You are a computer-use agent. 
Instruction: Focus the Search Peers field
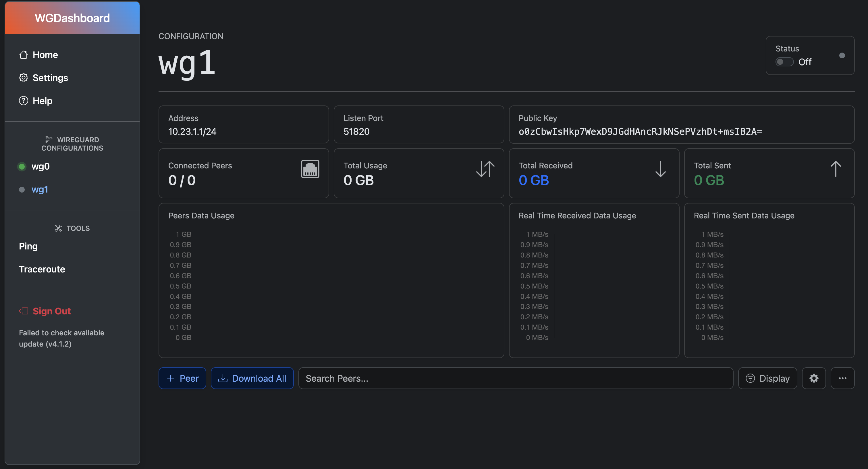pos(516,378)
